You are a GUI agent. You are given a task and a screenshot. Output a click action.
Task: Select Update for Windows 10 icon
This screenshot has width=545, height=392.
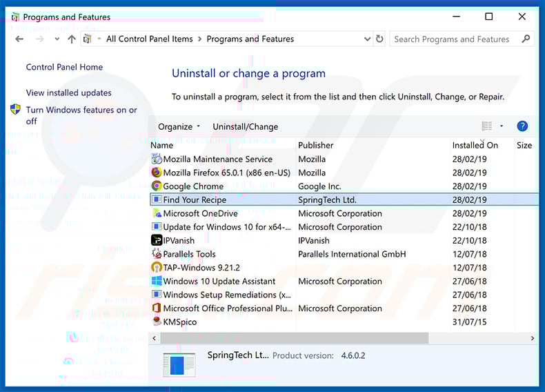(x=157, y=227)
